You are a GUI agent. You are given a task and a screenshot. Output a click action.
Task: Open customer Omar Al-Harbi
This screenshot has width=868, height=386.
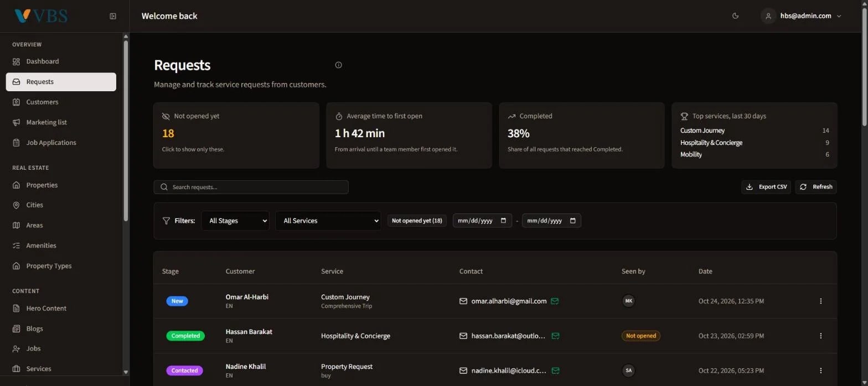point(247,297)
